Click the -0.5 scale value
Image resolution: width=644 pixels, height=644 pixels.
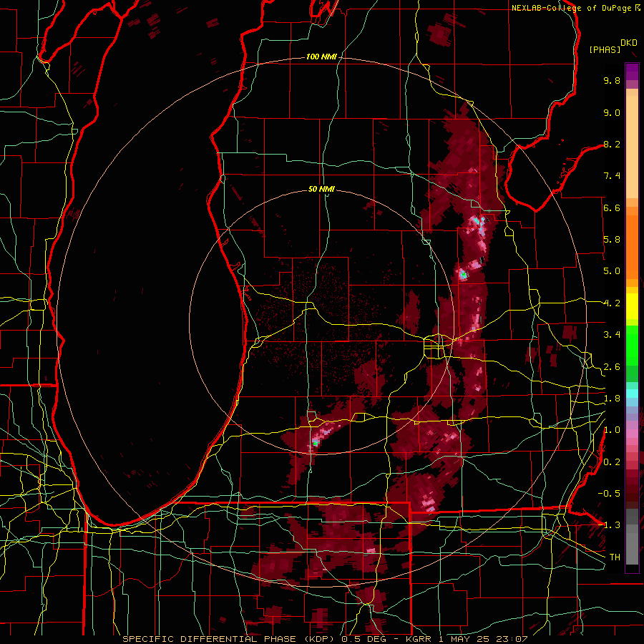click(x=609, y=494)
